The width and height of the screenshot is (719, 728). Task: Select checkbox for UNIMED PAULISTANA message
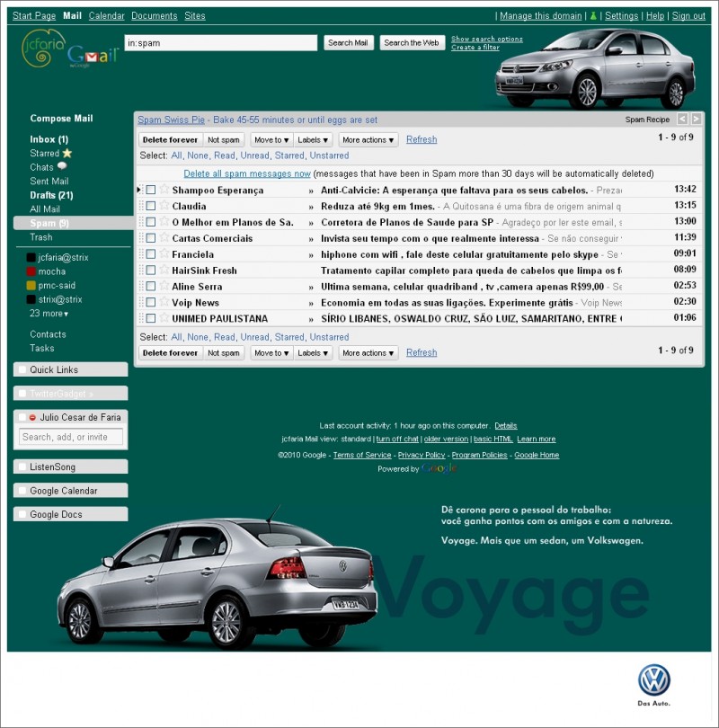pos(151,318)
